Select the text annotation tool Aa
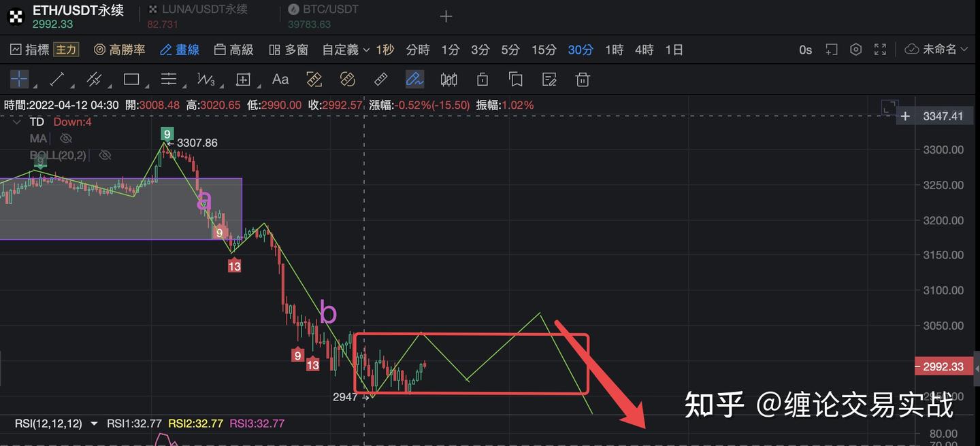 (x=280, y=80)
